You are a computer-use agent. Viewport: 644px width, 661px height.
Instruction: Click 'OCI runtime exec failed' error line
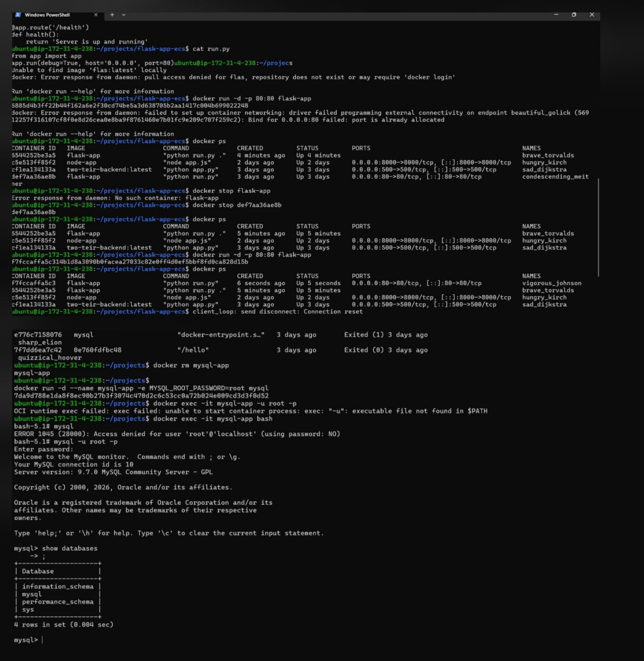(251, 411)
